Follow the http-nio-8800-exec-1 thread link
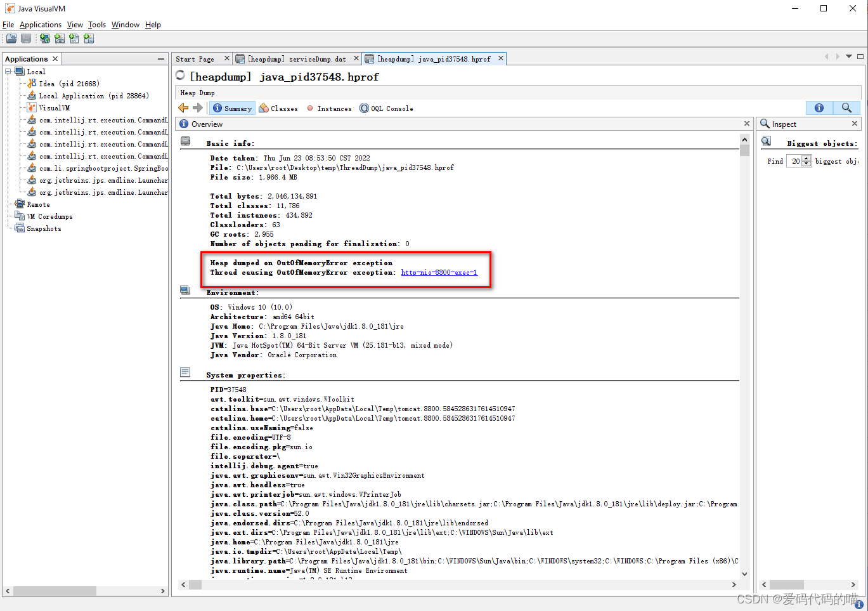The image size is (868, 611). tap(439, 272)
